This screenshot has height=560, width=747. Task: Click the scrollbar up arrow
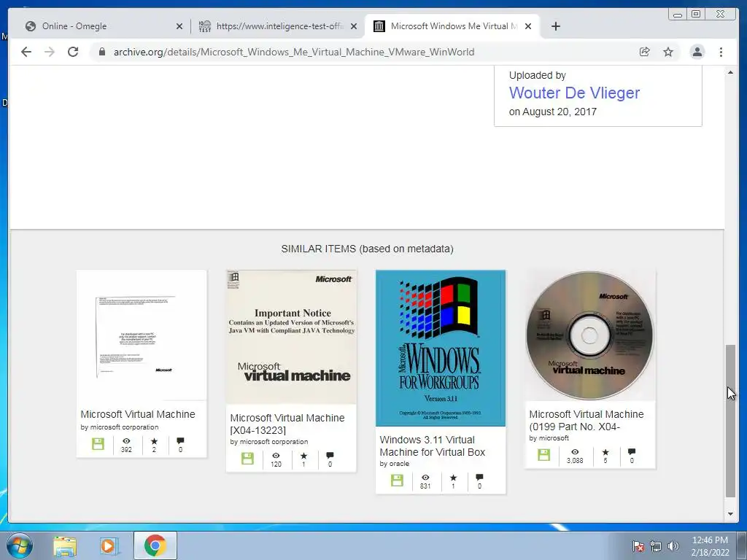tap(730, 72)
